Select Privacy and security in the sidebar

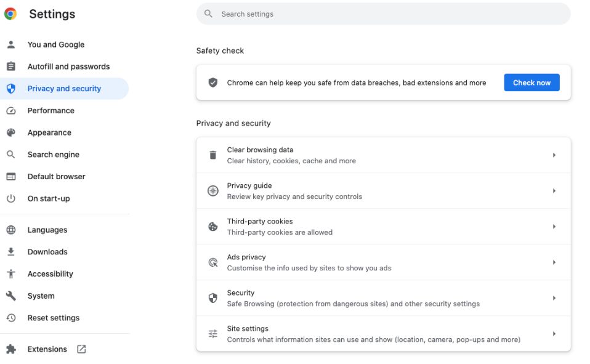(x=64, y=89)
